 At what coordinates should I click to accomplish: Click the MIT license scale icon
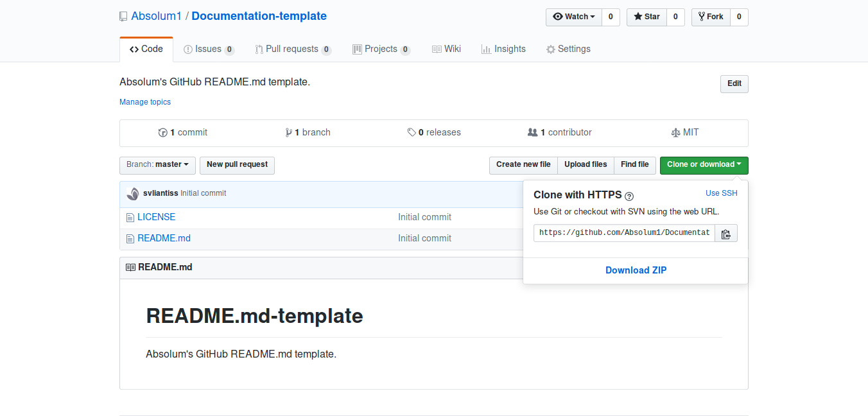[675, 133]
